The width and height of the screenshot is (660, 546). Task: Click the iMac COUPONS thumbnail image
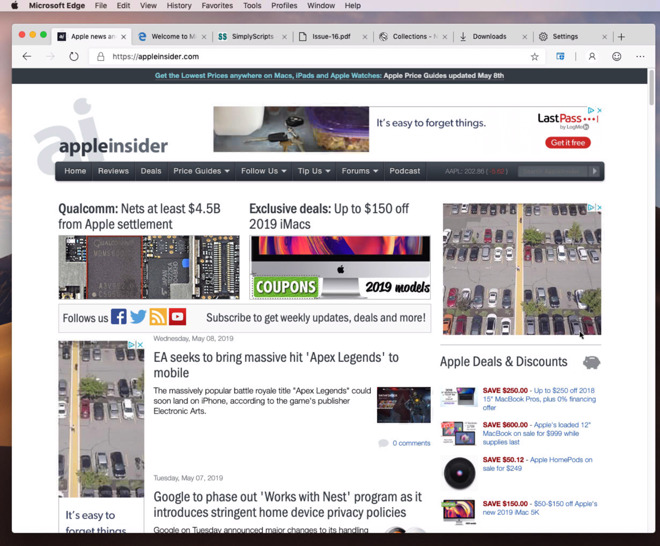coord(340,267)
